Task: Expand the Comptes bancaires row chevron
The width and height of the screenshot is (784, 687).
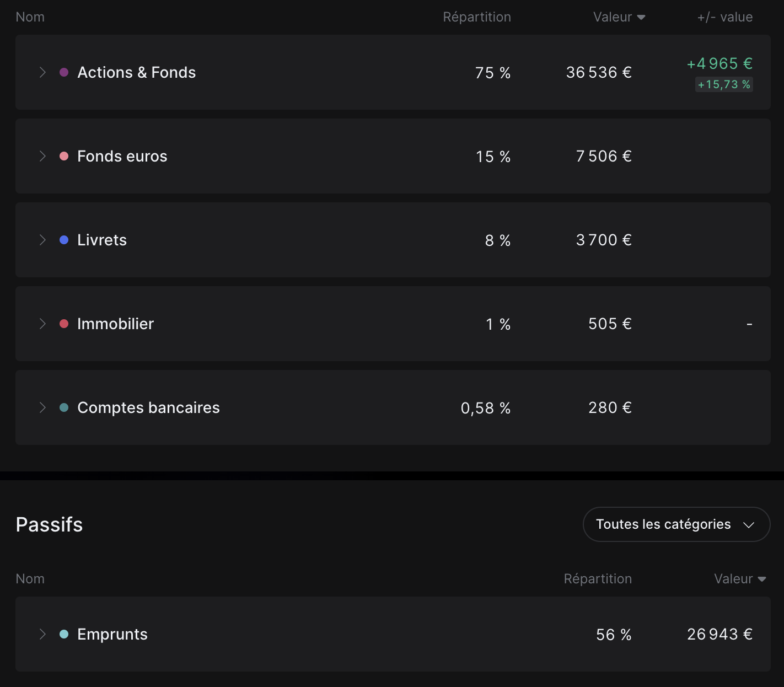Action: (x=42, y=407)
